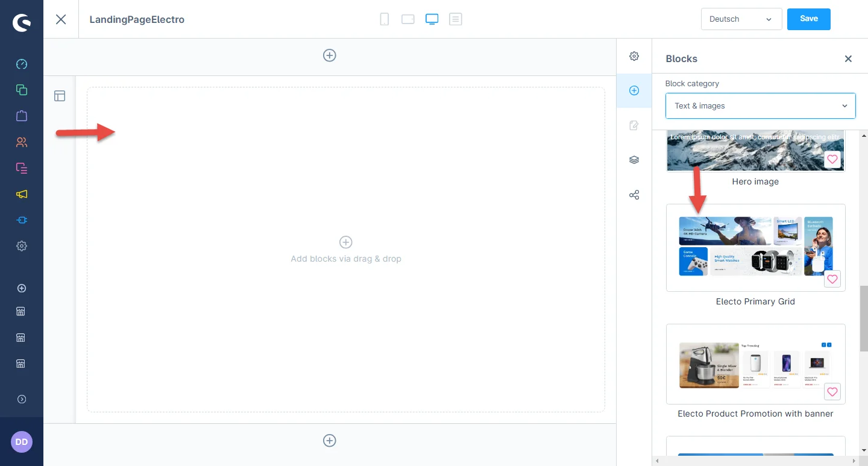Open the Orders bag icon
868x466 pixels.
pyautogui.click(x=22, y=116)
